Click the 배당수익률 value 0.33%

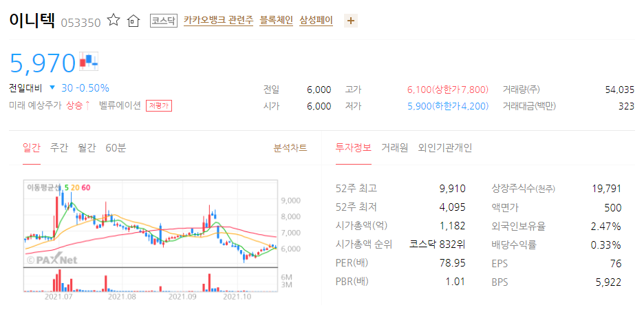click(605, 245)
